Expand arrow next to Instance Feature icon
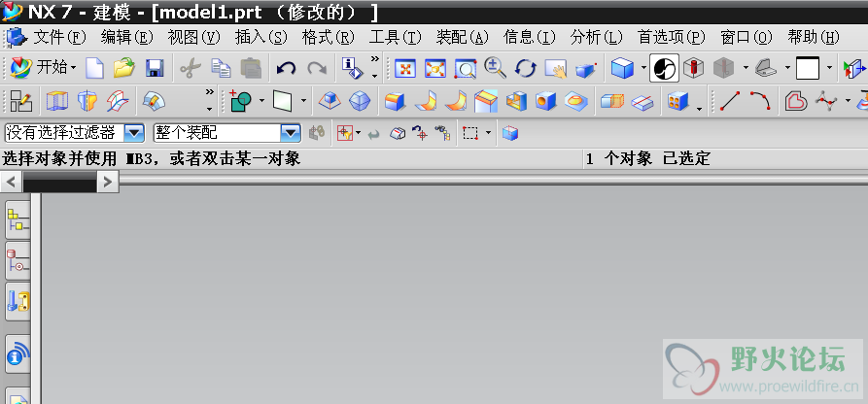This screenshot has width=868, height=404. tap(700, 109)
